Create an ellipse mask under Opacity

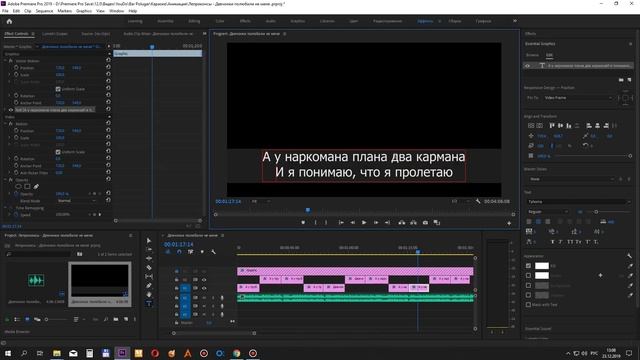(18, 187)
